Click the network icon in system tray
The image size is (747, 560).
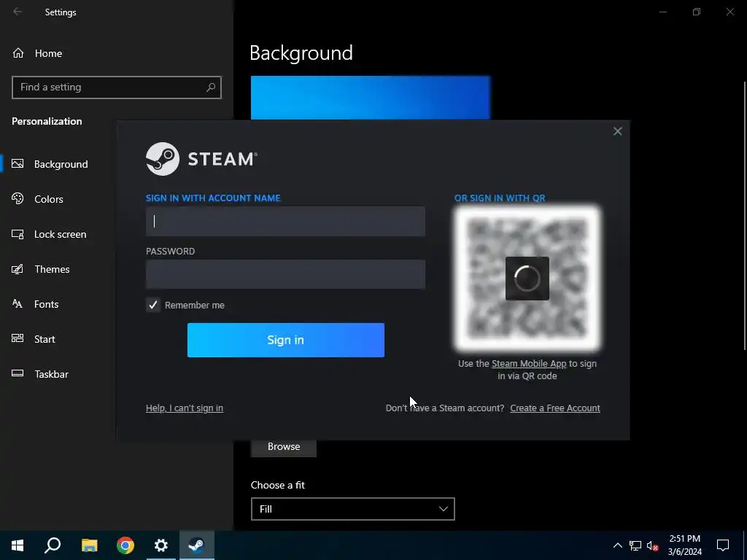pos(635,545)
